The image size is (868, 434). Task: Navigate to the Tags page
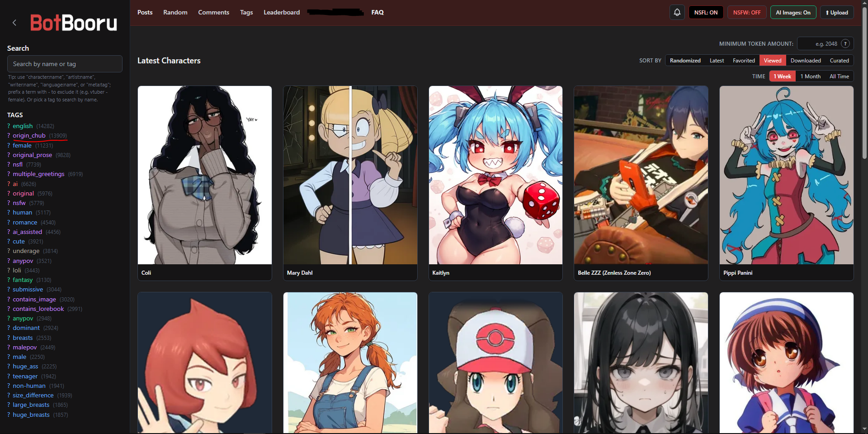click(246, 12)
